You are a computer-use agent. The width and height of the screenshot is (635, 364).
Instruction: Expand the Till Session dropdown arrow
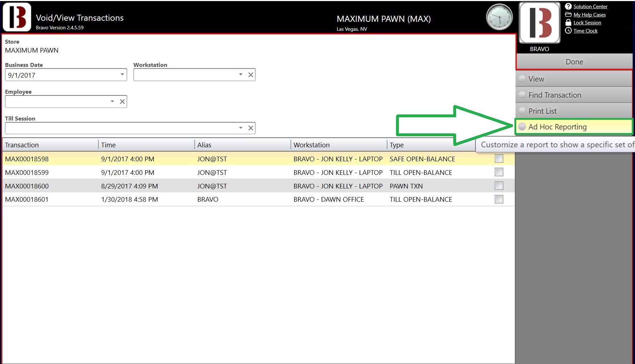[241, 128]
